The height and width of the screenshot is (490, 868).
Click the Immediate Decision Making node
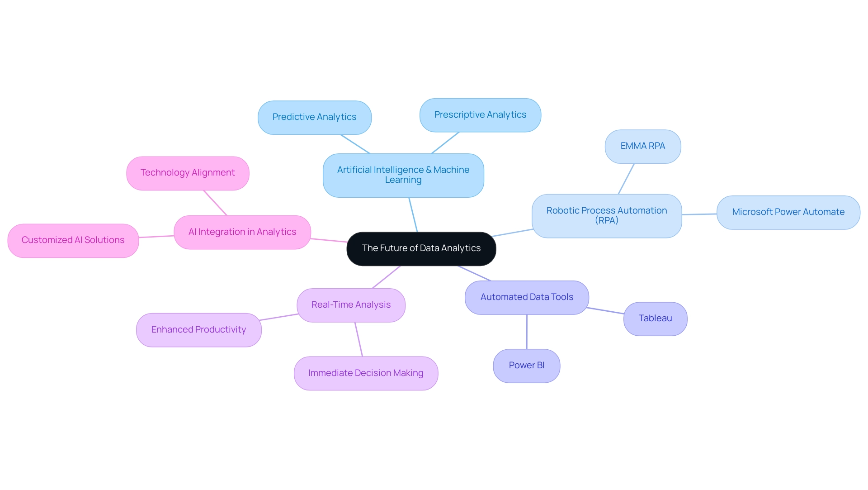click(x=366, y=372)
